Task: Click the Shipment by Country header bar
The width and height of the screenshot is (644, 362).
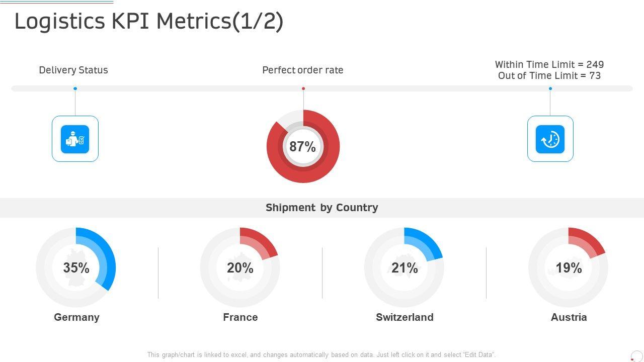Action: coord(322,208)
